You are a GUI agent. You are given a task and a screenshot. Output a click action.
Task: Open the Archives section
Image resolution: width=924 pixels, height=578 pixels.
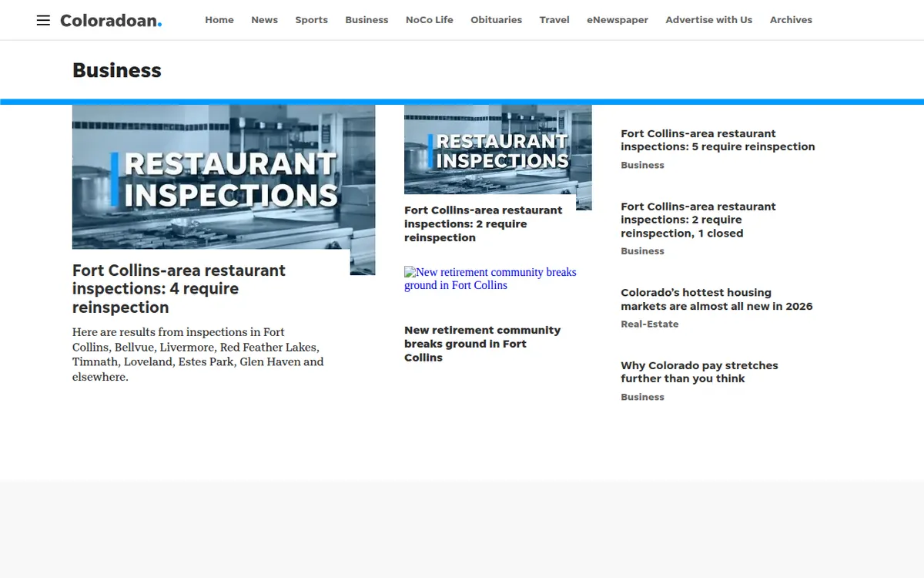(791, 20)
